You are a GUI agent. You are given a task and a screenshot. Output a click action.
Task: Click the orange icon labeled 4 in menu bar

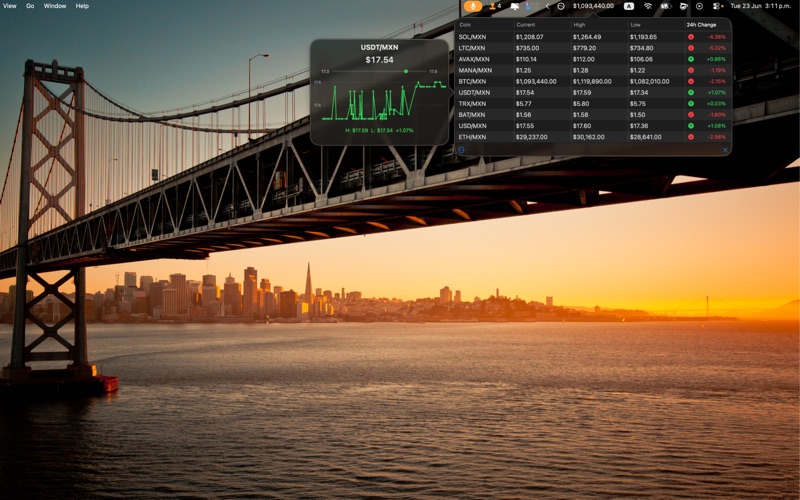[495, 6]
